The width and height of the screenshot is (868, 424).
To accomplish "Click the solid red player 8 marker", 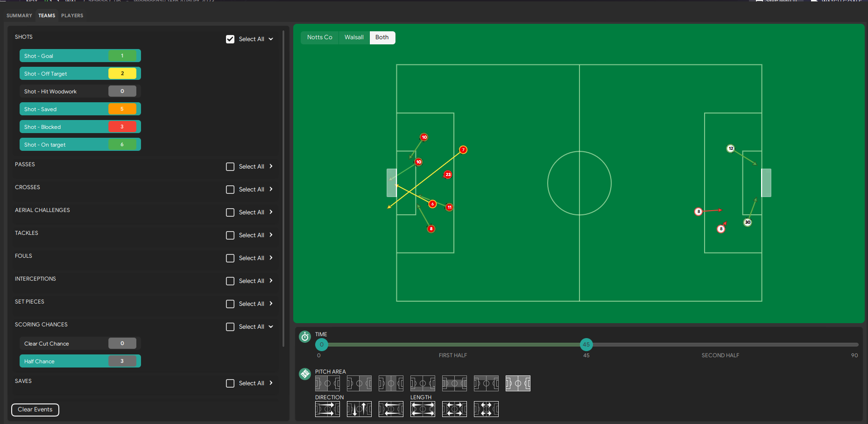I will click(431, 229).
